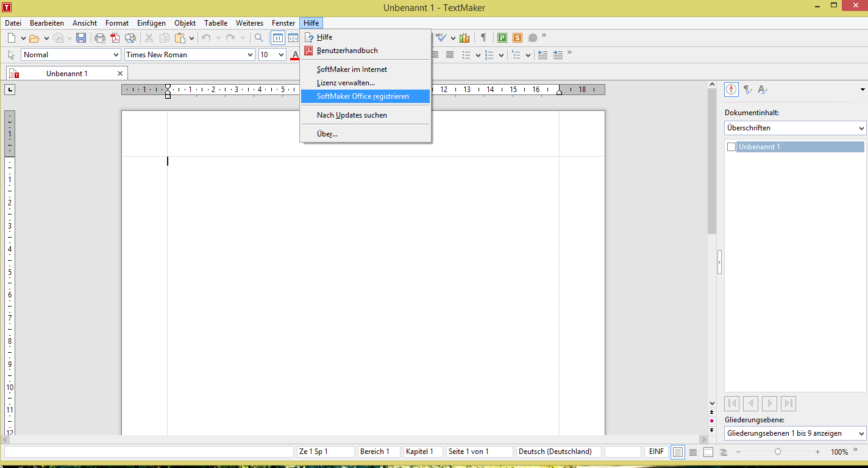Click the New document icon
This screenshot has width=868, height=468.
(12, 38)
